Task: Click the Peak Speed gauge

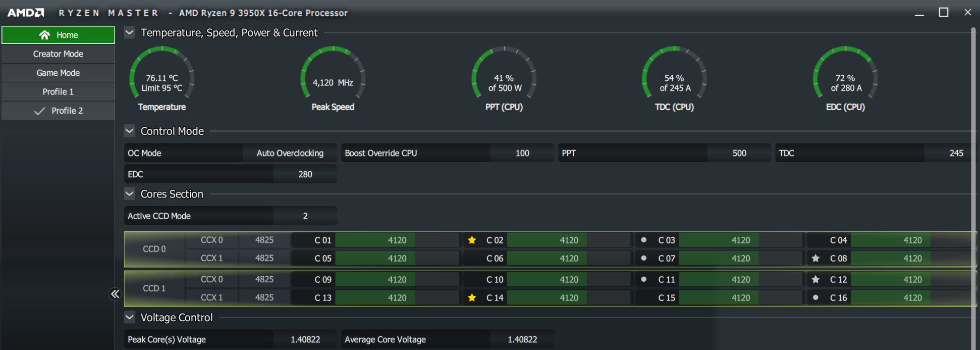Action: [x=333, y=78]
